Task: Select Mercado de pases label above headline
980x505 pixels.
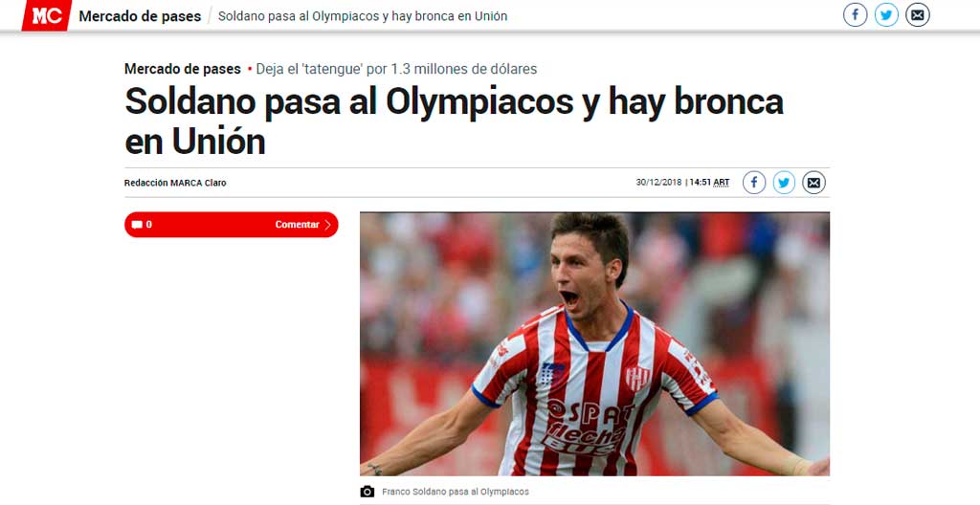Action: coord(183,69)
